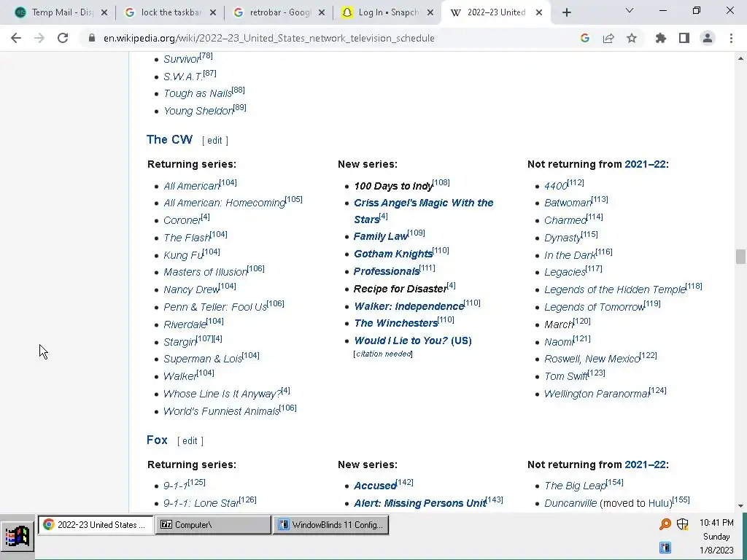The height and width of the screenshot is (560, 747).
Task: Click the WindowBlinds tray icon
Action: [665, 548]
